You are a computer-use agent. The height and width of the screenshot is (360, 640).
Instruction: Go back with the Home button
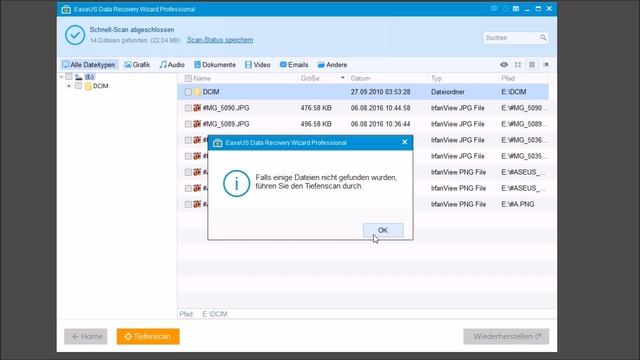coord(86,336)
